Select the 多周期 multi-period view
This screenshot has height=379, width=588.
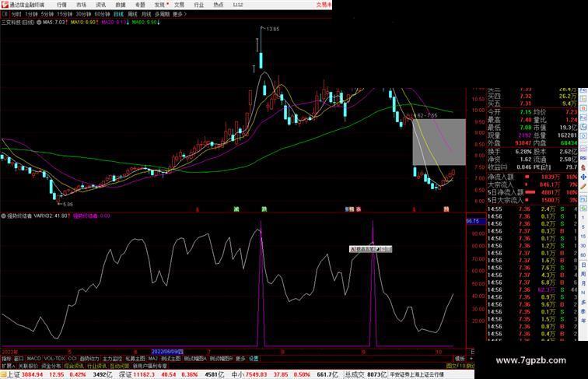pyautogui.click(x=162, y=14)
